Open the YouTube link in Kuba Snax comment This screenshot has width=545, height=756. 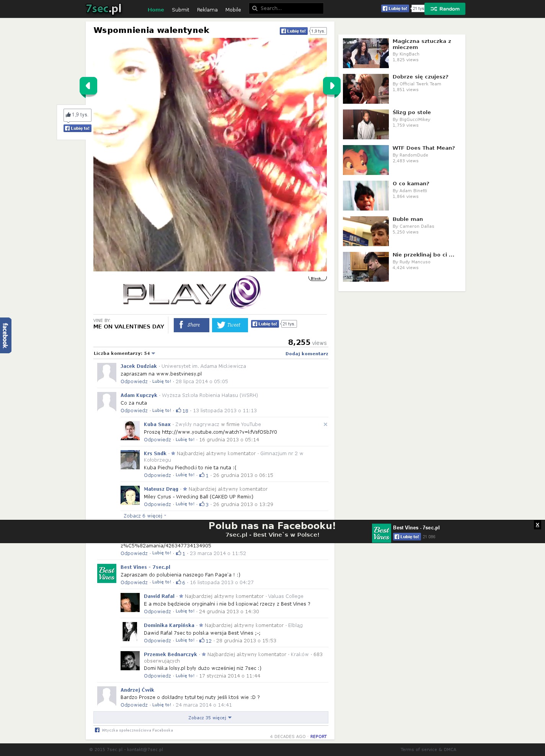(219, 432)
